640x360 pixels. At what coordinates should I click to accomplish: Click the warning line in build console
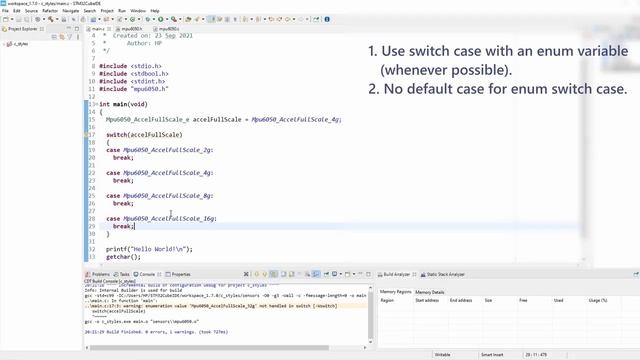(211, 306)
